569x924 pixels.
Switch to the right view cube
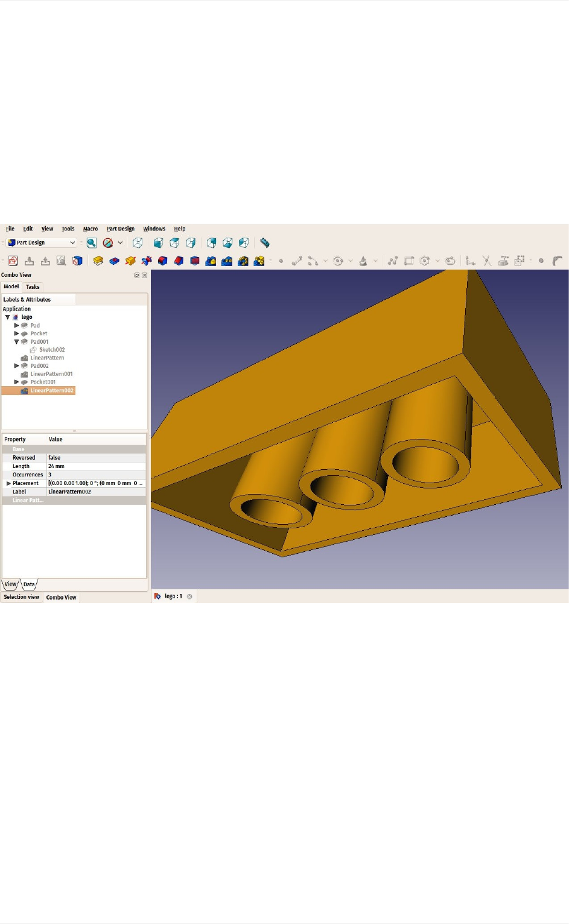point(191,243)
